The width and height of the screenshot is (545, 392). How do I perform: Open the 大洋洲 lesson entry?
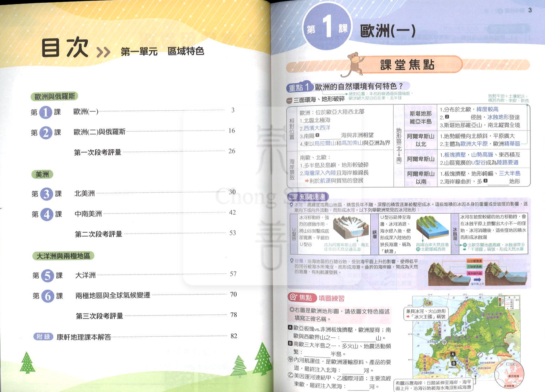point(85,275)
